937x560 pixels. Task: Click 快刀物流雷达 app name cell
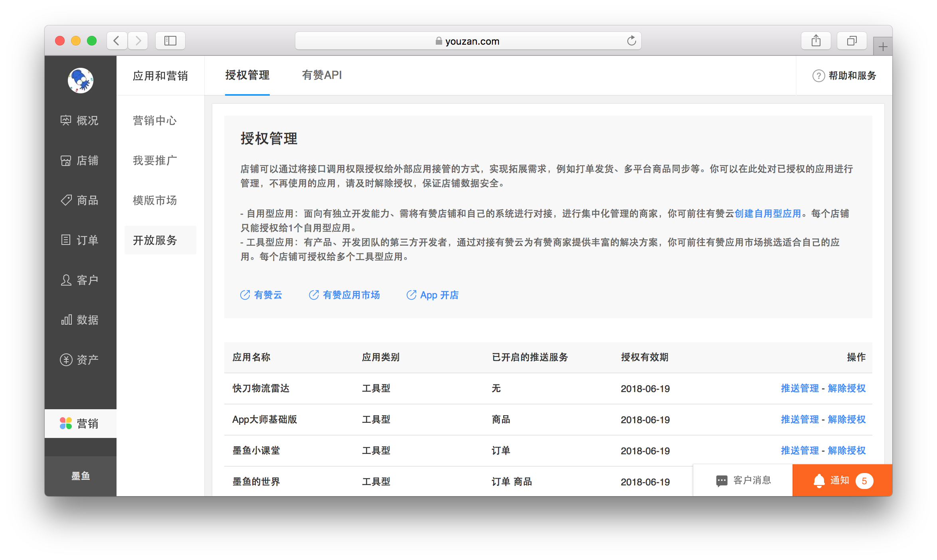click(x=261, y=388)
